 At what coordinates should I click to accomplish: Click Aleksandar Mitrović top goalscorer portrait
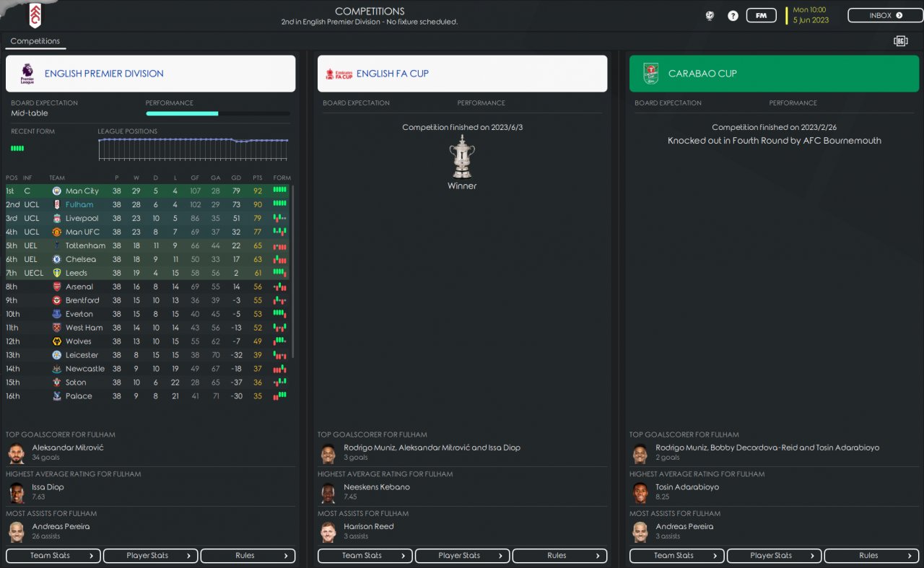click(16, 453)
